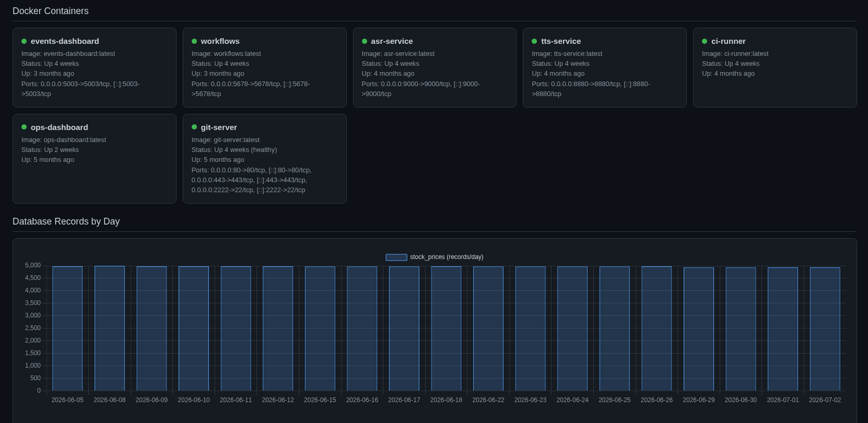Select the tts-service container title
Viewport: 868px width, 423px height.
click(x=561, y=41)
